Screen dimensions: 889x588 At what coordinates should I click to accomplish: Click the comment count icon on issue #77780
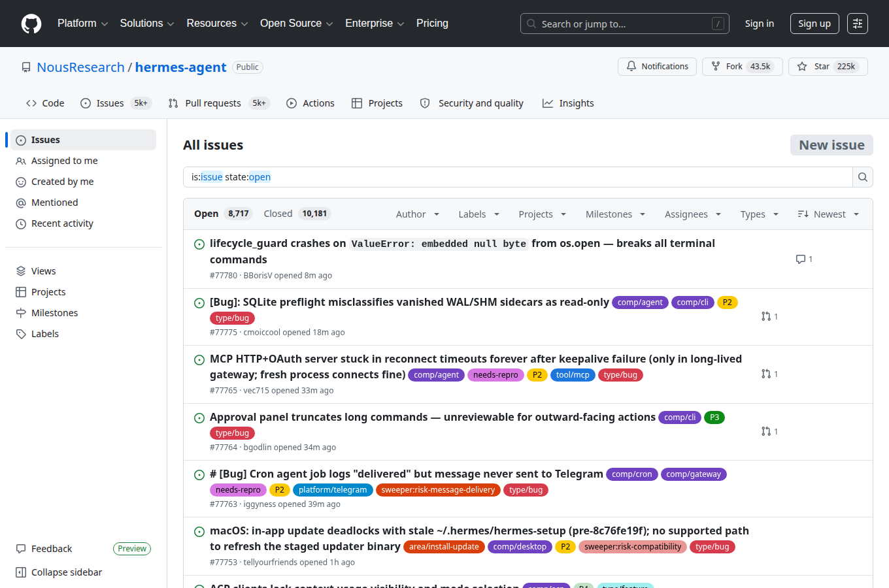[x=801, y=259]
